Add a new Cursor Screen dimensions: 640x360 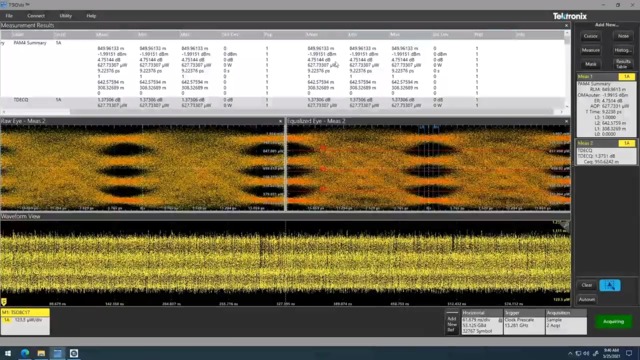590,36
